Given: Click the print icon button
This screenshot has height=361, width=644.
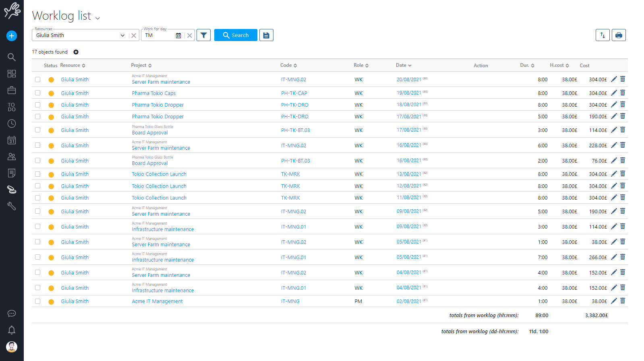Looking at the screenshot, I should pyautogui.click(x=618, y=35).
